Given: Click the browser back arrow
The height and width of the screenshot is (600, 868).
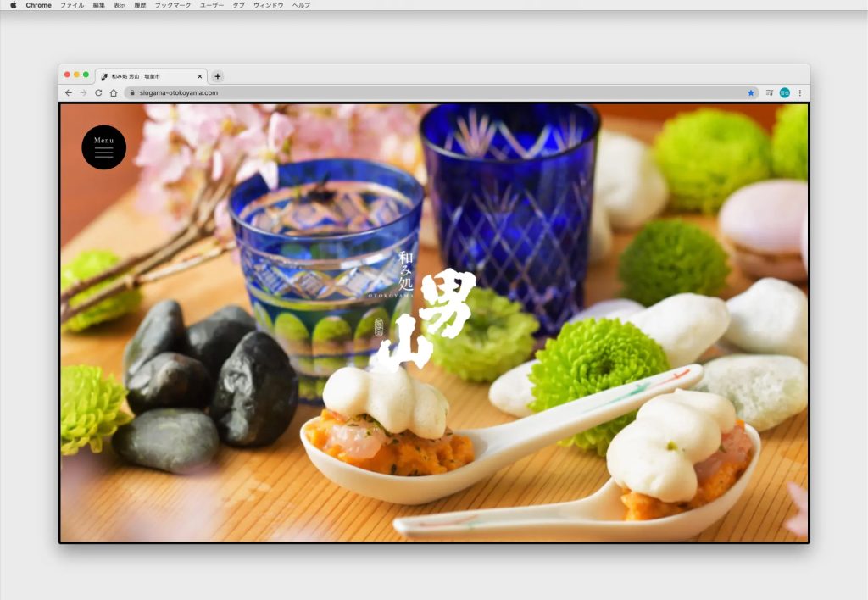Looking at the screenshot, I should pyautogui.click(x=69, y=92).
